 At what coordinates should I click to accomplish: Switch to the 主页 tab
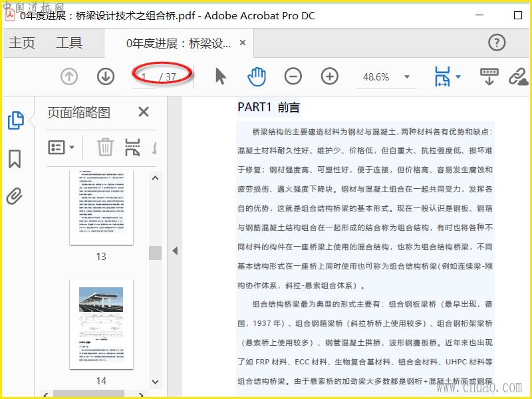click(x=22, y=43)
